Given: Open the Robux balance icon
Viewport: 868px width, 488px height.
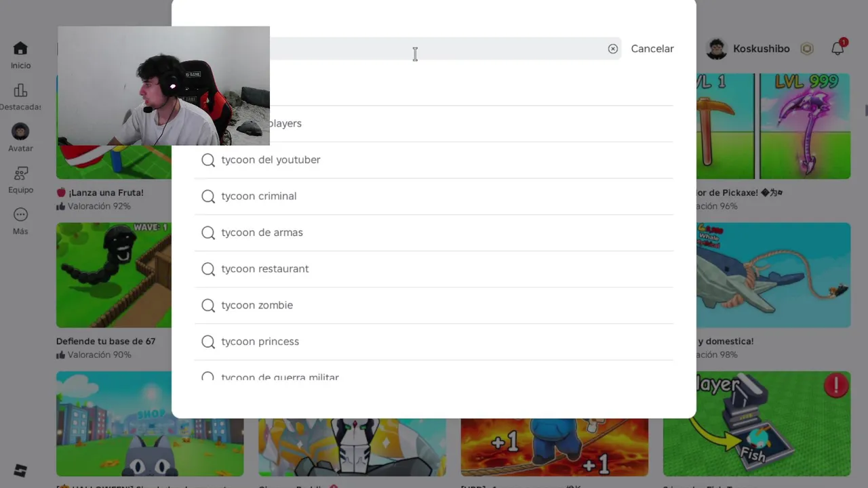Looking at the screenshot, I should [x=807, y=49].
